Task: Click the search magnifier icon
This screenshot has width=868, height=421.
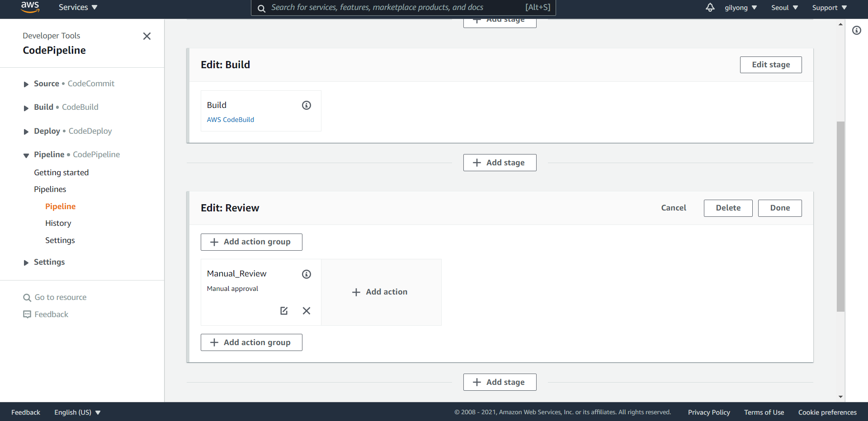Action: point(261,8)
